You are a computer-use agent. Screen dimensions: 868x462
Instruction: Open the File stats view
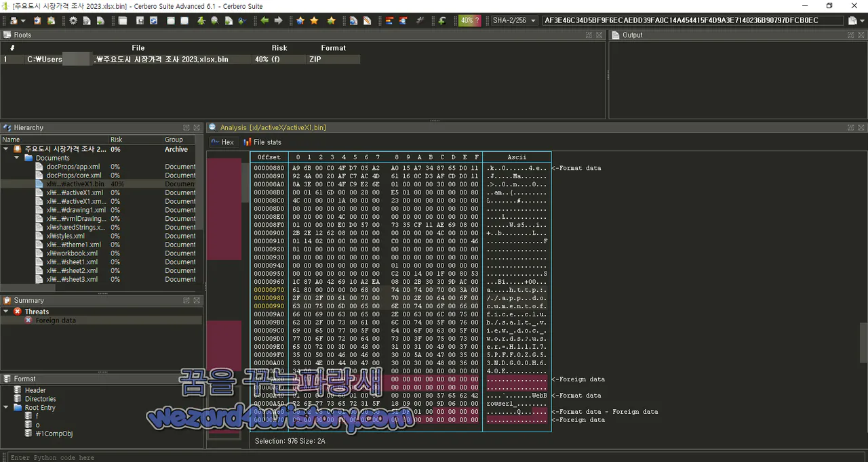point(262,142)
